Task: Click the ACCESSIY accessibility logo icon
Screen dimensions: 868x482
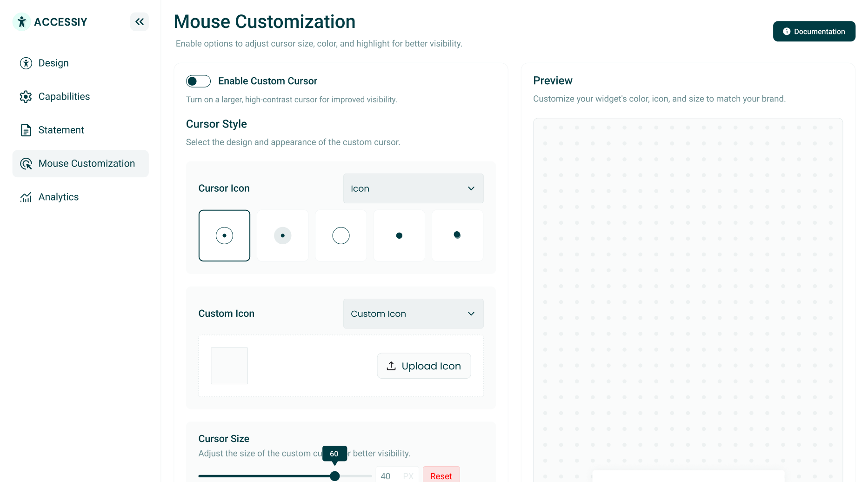Action: click(21, 21)
